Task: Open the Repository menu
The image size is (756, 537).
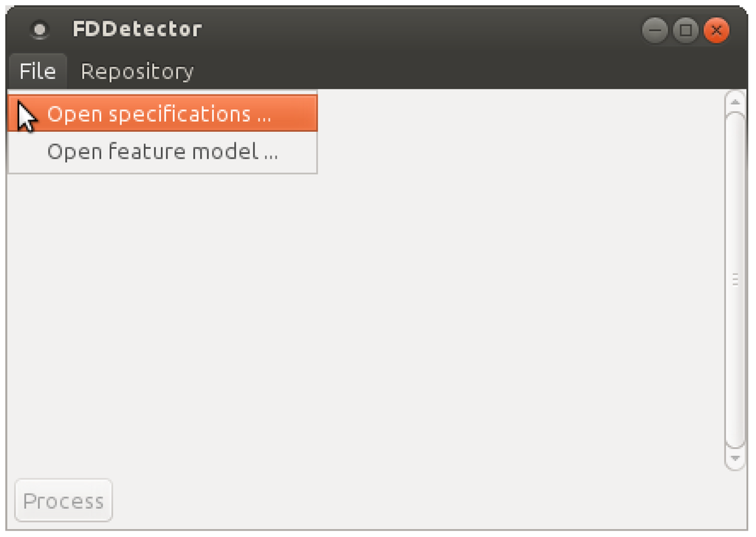Action: tap(137, 72)
